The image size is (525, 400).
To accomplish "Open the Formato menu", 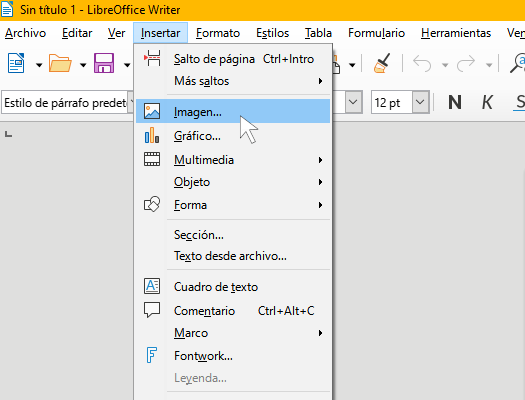I will [218, 33].
